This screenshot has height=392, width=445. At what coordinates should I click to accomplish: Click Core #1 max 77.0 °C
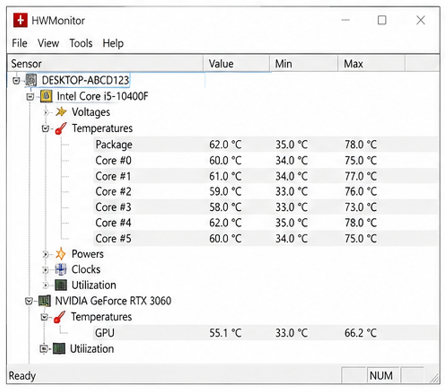tap(360, 176)
